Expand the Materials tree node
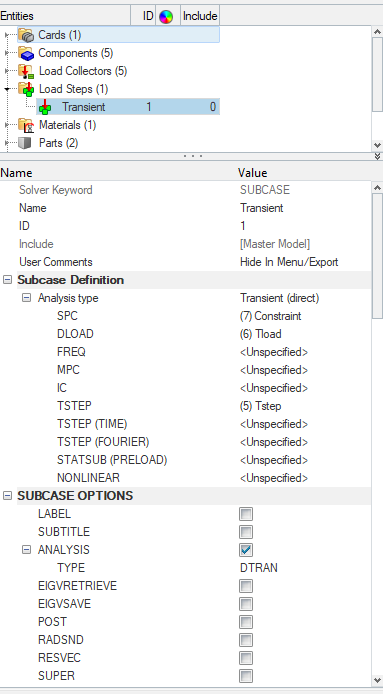The width and height of the screenshot is (383, 694). [7, 125]
